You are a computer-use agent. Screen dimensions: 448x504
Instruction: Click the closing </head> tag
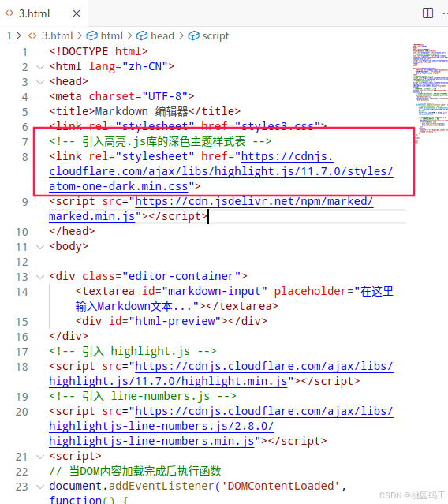[72, 231]
